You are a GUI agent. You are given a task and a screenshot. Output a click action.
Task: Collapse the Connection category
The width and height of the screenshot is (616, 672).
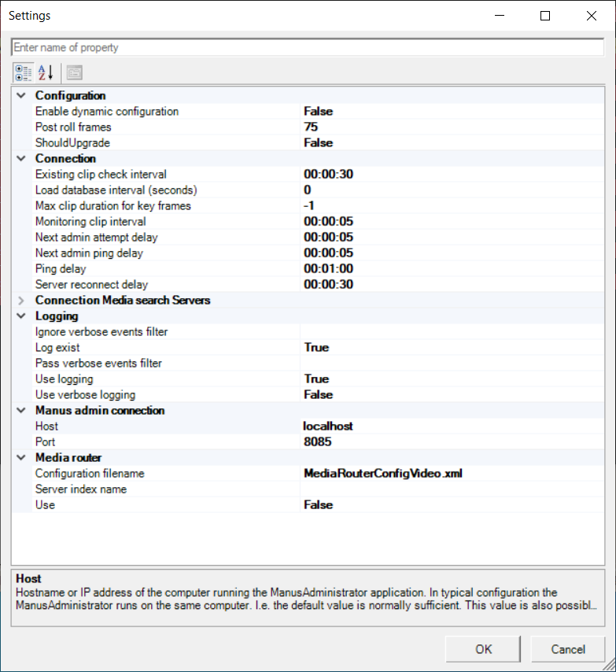pyautogui.click(x=20, y=159)
